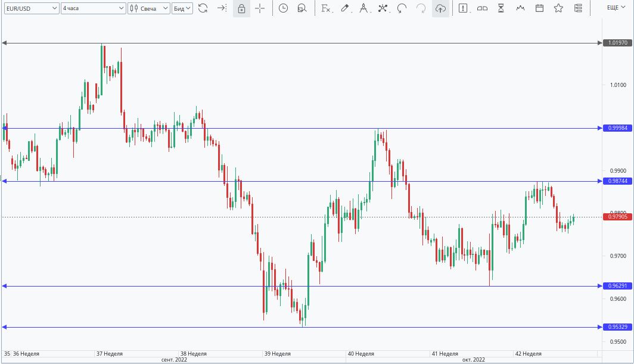This screenshot has height=364, width=634.
Task: Open the Fx indicators menu
Action: coord(326,8)
